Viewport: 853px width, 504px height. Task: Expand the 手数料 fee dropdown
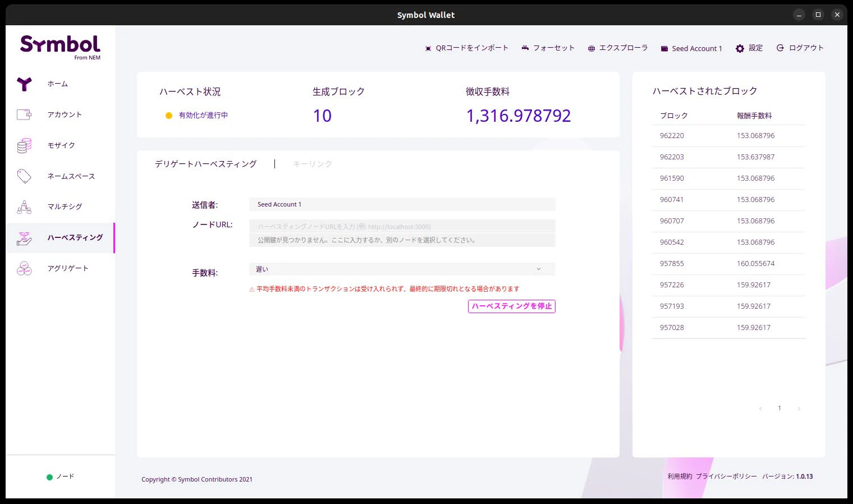(x=402, y=269)
